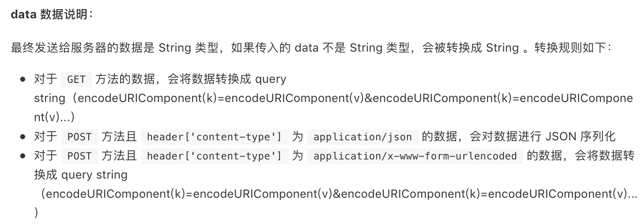Click '会对数据进行' text after application/json
This screenshot has height=224, width=644.
pos(505,137)
